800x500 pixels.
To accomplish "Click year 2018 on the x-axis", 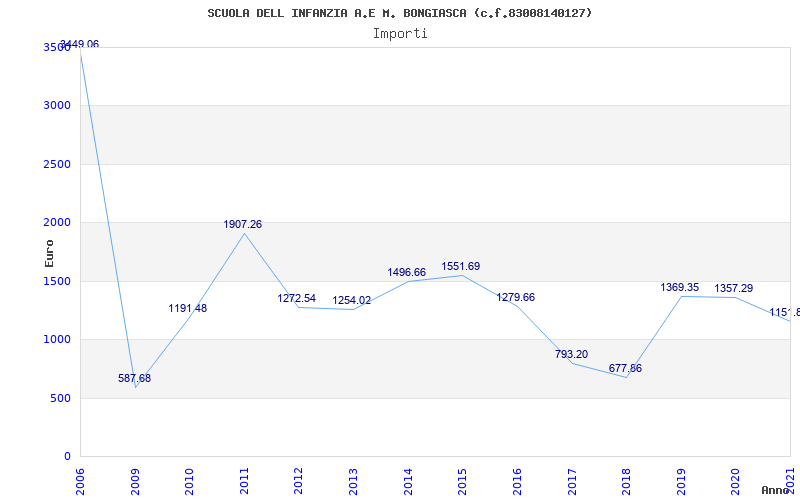I will tap(626, 481).
